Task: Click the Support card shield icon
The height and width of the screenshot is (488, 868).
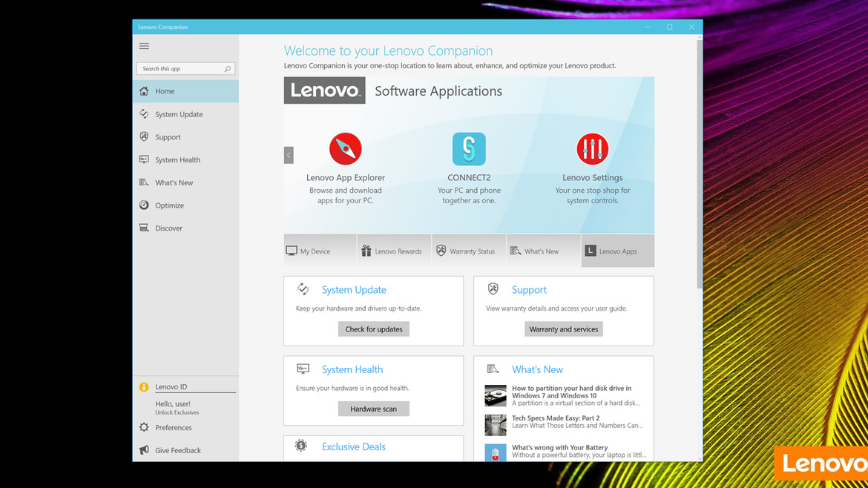Action: point(493,288)
